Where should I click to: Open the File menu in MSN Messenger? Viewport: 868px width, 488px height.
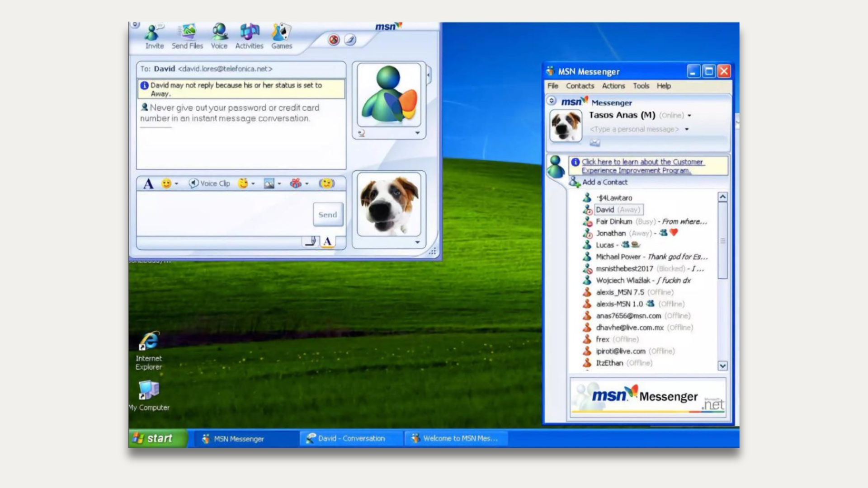[x=552, y=86]
